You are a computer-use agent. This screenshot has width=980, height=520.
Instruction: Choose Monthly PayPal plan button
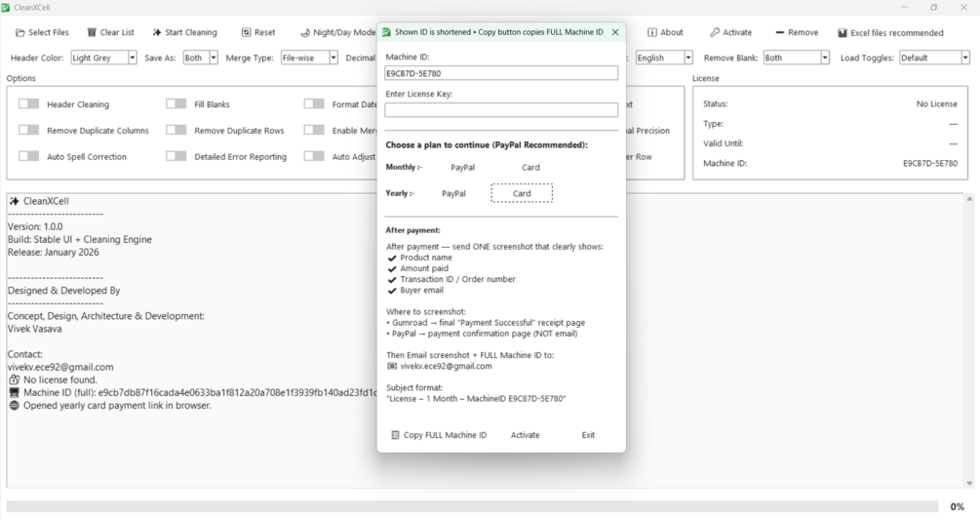coord(462,168)
